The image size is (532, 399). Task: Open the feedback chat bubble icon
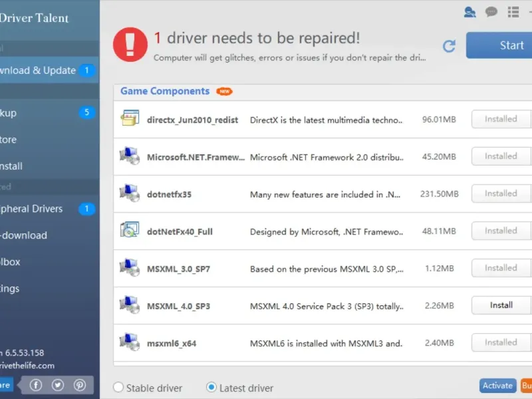491,12
